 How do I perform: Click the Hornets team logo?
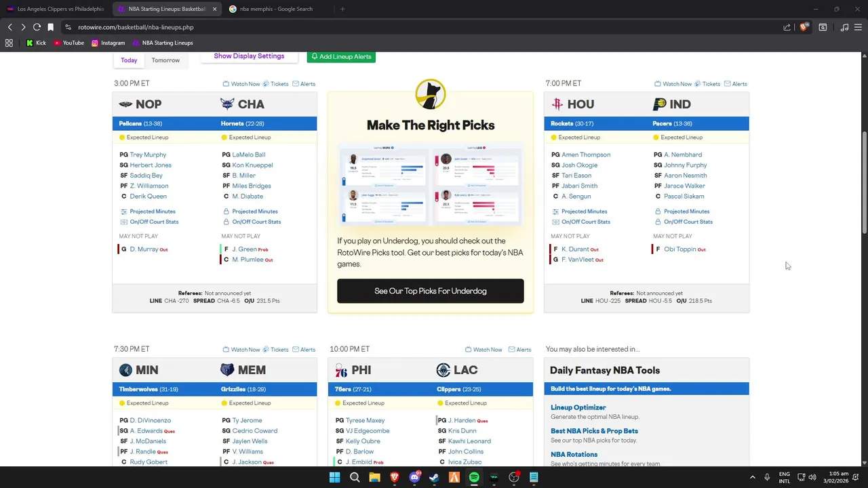click(x=227, y=104)
